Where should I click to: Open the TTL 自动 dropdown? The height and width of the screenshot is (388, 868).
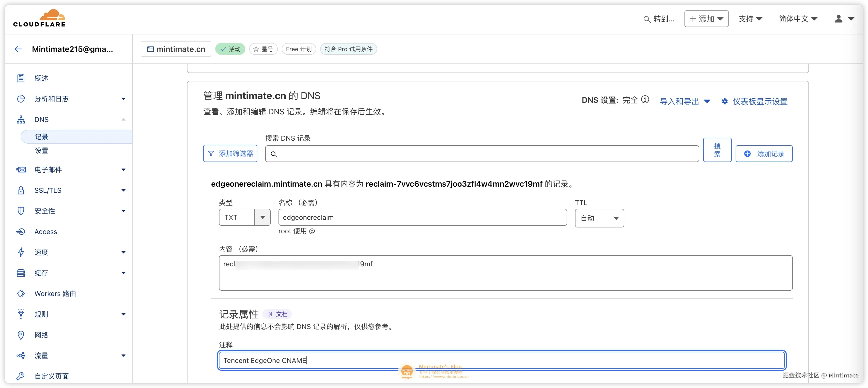(x=599, y=218)
